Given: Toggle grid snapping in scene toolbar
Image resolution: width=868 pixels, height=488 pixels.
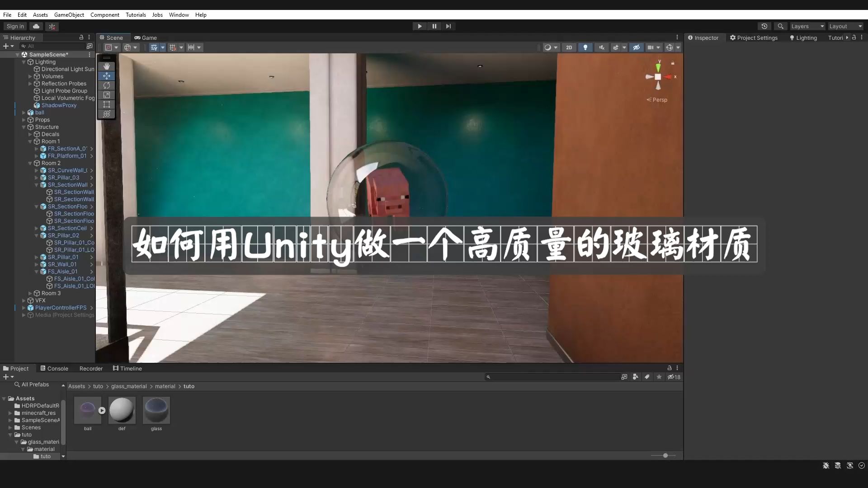Looking at the screenshot, I should (173, 47).
